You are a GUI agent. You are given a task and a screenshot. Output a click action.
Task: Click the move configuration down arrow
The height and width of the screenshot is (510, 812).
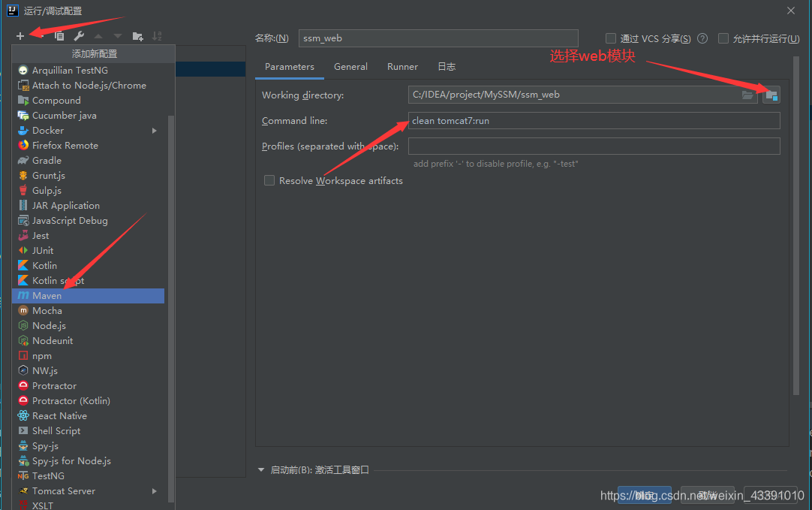tap(118, 36)
